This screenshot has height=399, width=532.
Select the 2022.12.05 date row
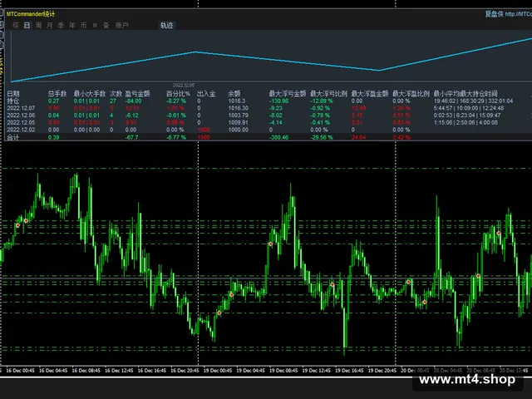click(268, 122)
